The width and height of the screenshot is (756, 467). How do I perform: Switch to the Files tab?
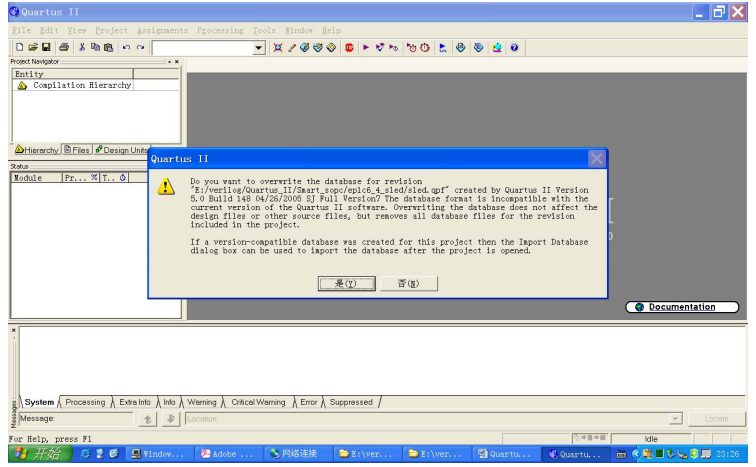tap(77, 150)
